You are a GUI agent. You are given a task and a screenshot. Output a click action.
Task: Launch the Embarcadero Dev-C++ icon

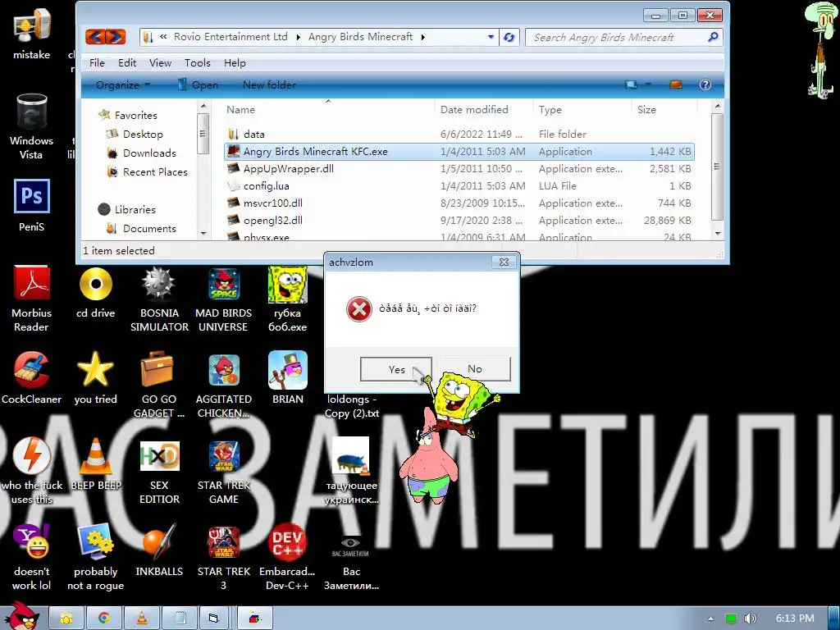click(288, 557)
